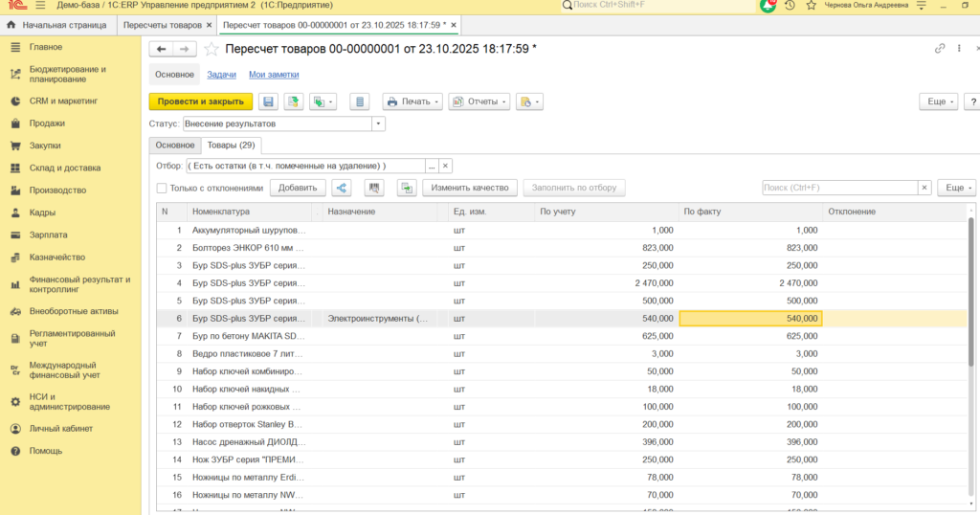
Task: Enable Только с отклонениями checkbox
Action: pyautogui.click(x=162, y=189)
